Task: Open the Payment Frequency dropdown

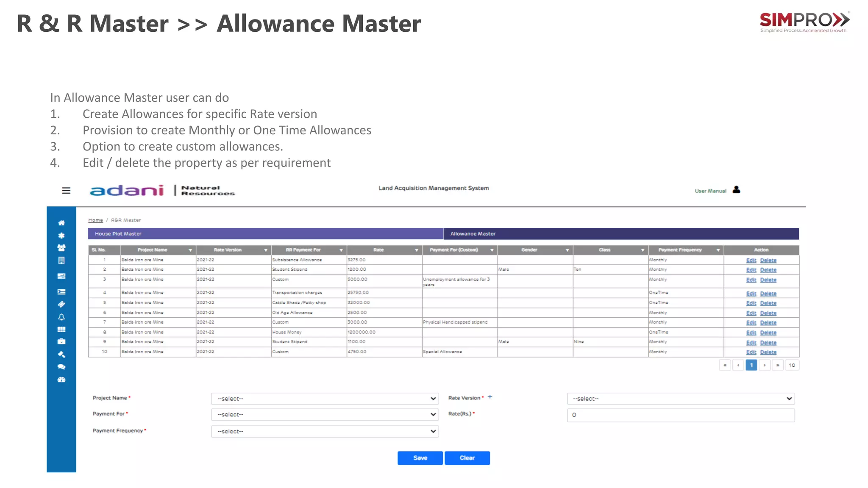Action: click(x=325, y=431)
